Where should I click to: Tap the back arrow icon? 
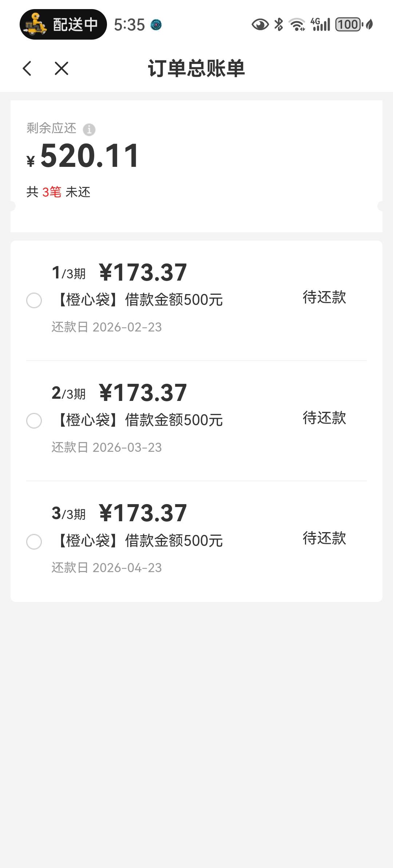(27, 68)
